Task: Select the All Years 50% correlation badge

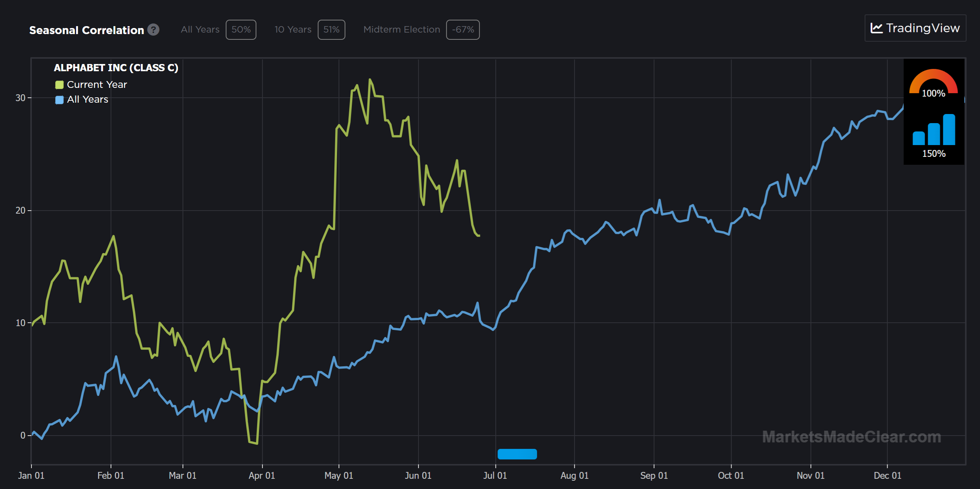Action: (241, 30)
